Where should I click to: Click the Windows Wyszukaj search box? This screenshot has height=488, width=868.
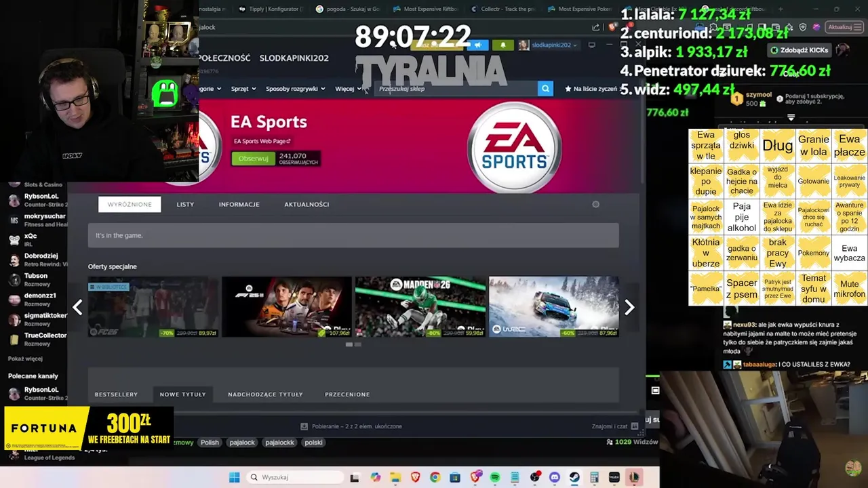(294, 477)
